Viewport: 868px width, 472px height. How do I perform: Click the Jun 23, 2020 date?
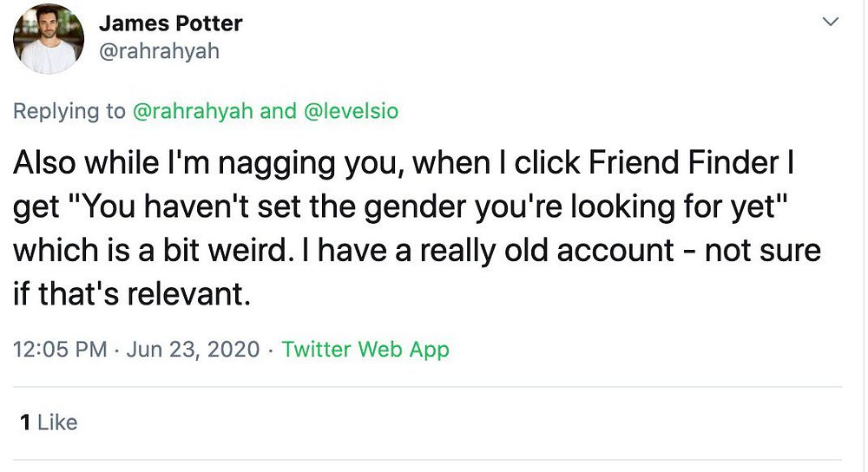pyautogui.click(x=193, y=350)
